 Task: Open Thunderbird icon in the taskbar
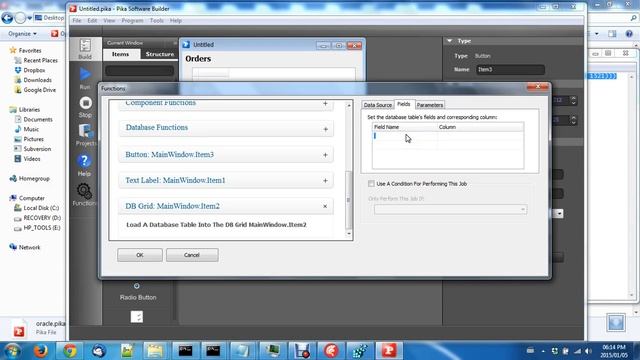(98, 351)
